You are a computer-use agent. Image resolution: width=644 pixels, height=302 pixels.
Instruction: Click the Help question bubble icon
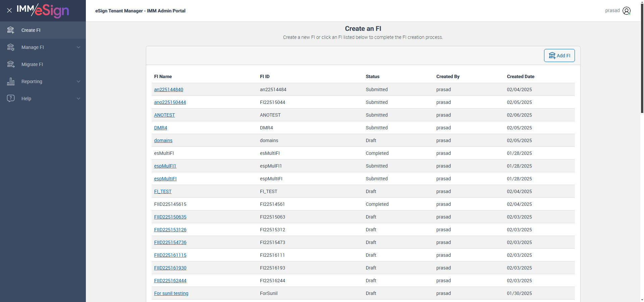[11, 99]
